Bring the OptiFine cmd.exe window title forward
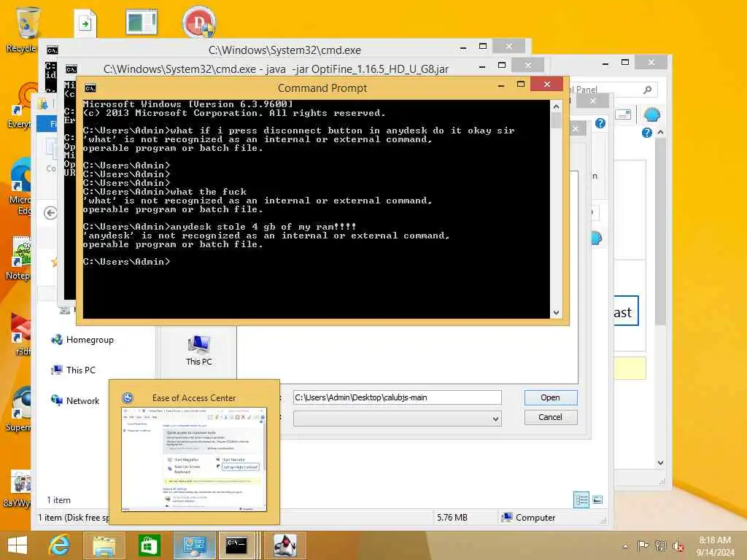The width and height of the screenshot is (747, 560). point(276,69)
